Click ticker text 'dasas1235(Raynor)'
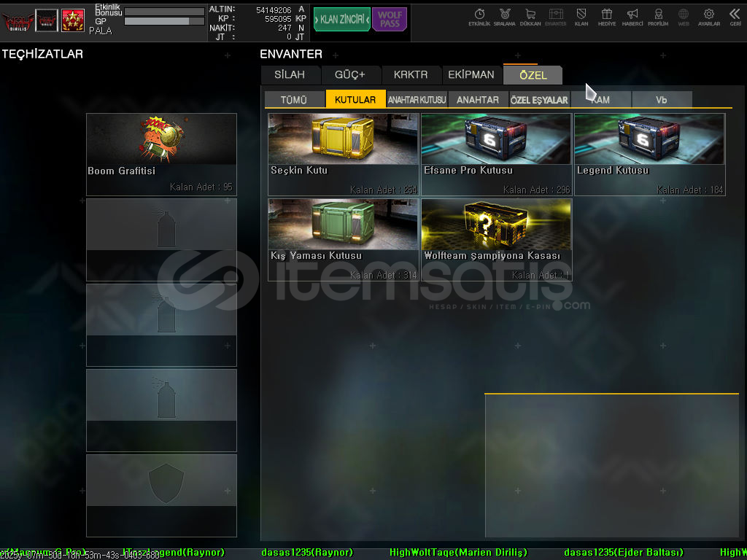The height and width of the screenshot is (560, 747). pos(307,553)
